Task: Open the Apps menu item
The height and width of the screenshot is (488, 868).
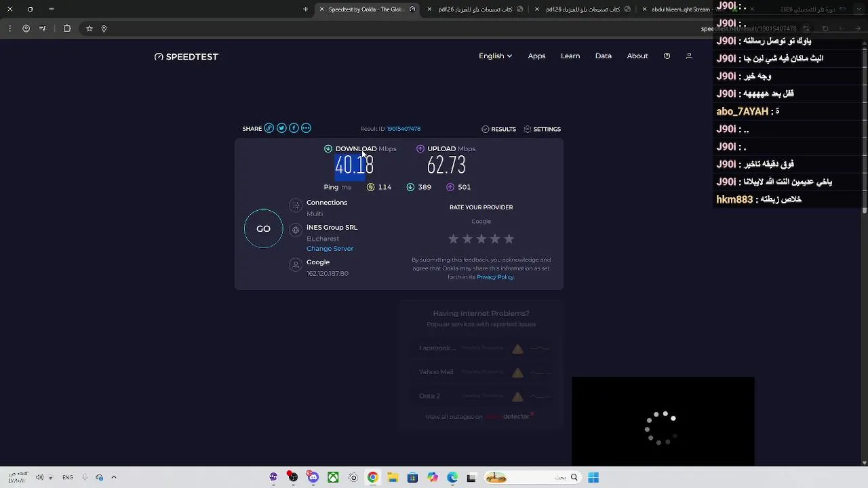Action: coord(536,56)
